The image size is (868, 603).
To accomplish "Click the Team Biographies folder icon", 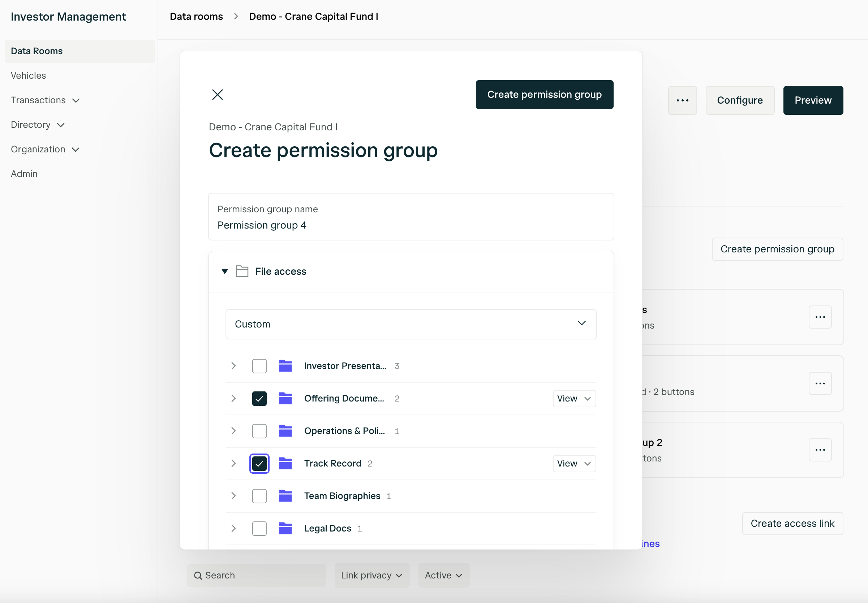I will [285, 496].
